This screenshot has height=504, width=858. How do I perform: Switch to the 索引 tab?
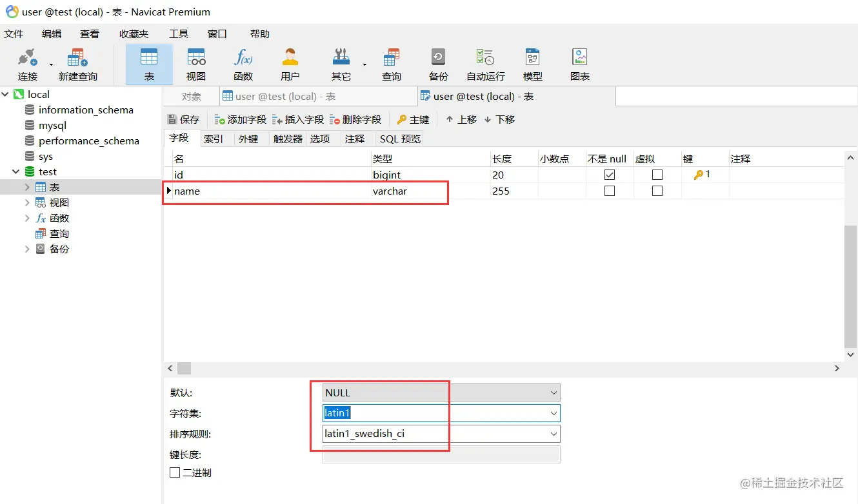coord(214,139)
